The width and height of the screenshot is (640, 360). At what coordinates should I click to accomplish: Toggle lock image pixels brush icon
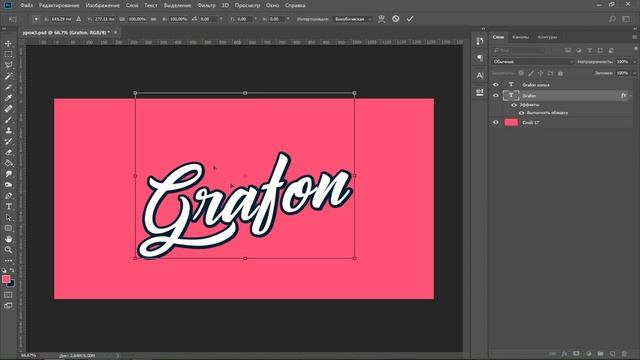pos(531,73)
